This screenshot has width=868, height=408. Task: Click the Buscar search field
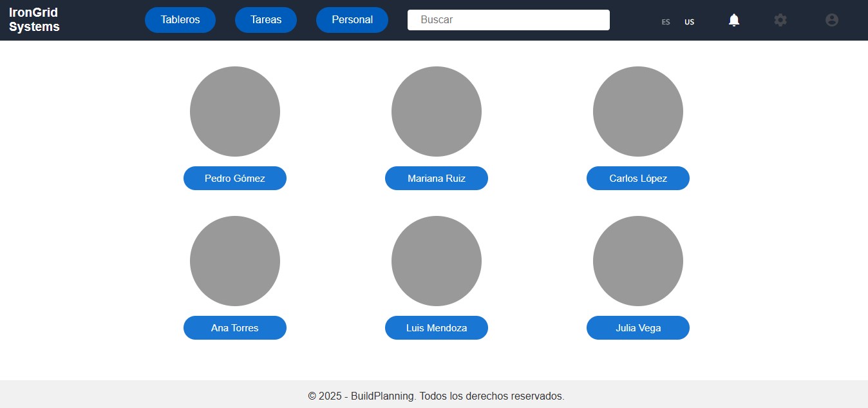tap(509, 20)
